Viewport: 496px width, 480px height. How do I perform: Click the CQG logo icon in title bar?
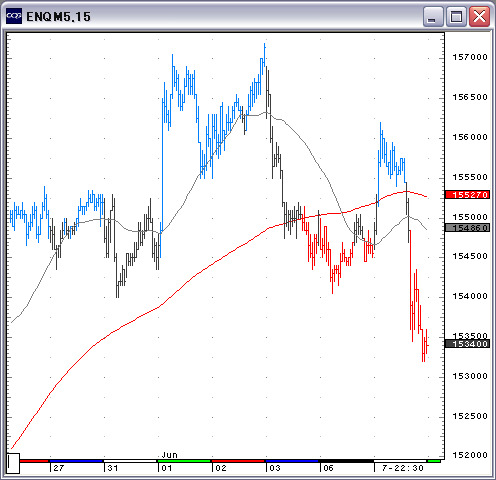tap(14, 16)
